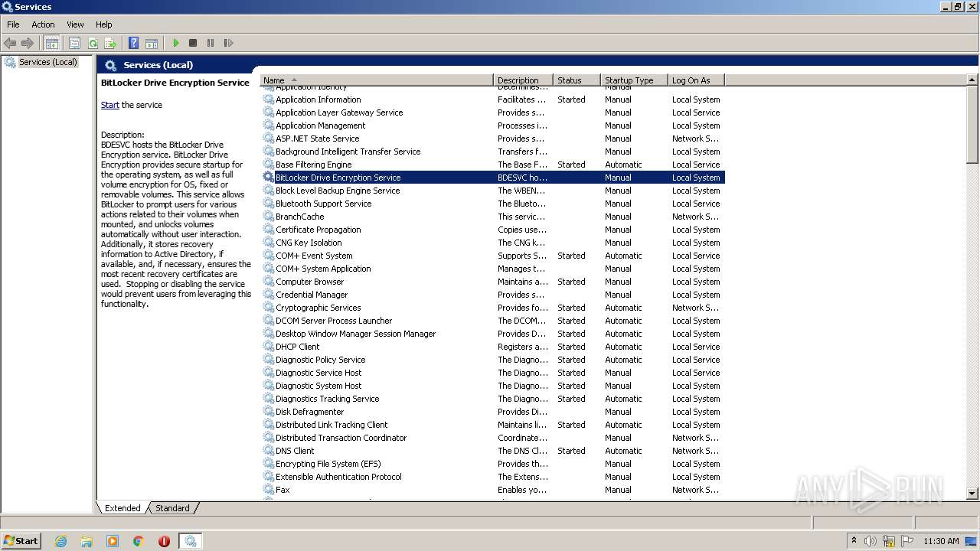The height and width of the screenshot is (551, 980).
Task: Select Encrypting File System (EFS) row
Action: pyautogui.click(x=493, y=464)
